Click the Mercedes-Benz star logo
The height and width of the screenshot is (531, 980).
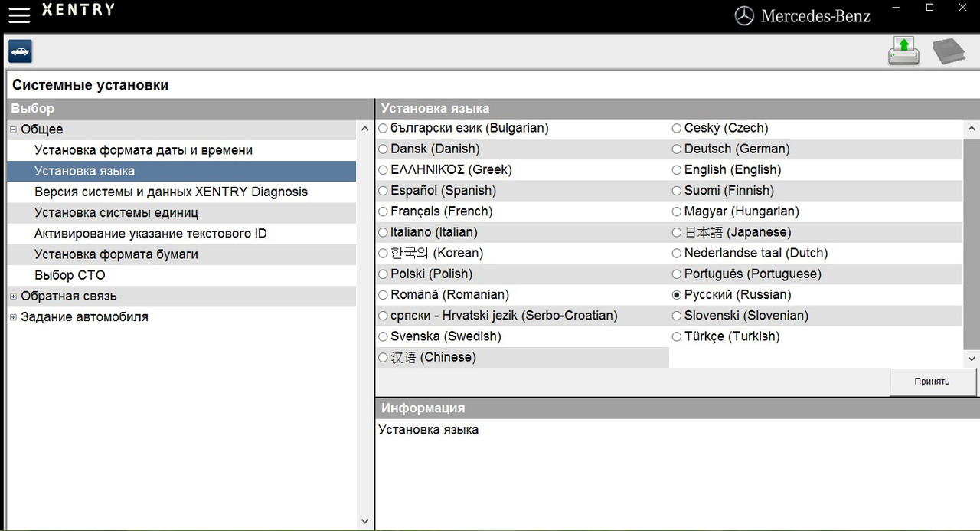pyautogui.click(x=744, y=15)
